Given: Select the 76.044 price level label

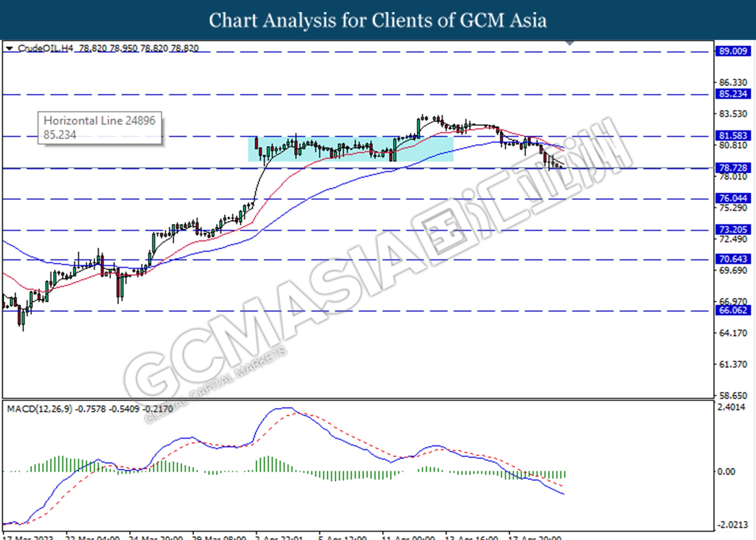Looking at the screenshot, I should tap(733, 198).
